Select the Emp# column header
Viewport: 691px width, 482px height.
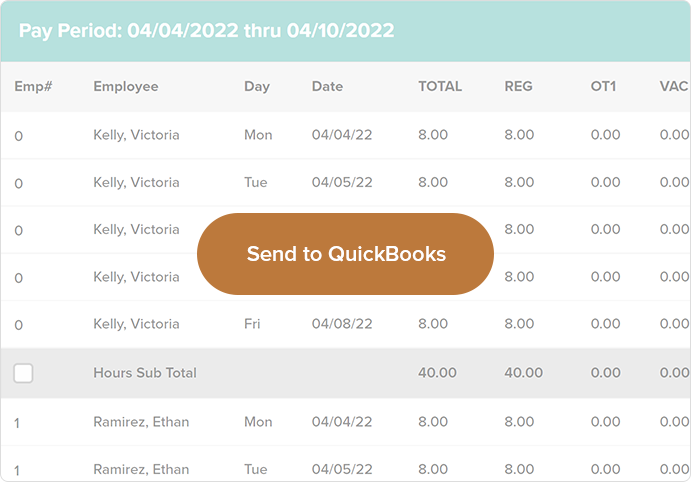point(33,86)
